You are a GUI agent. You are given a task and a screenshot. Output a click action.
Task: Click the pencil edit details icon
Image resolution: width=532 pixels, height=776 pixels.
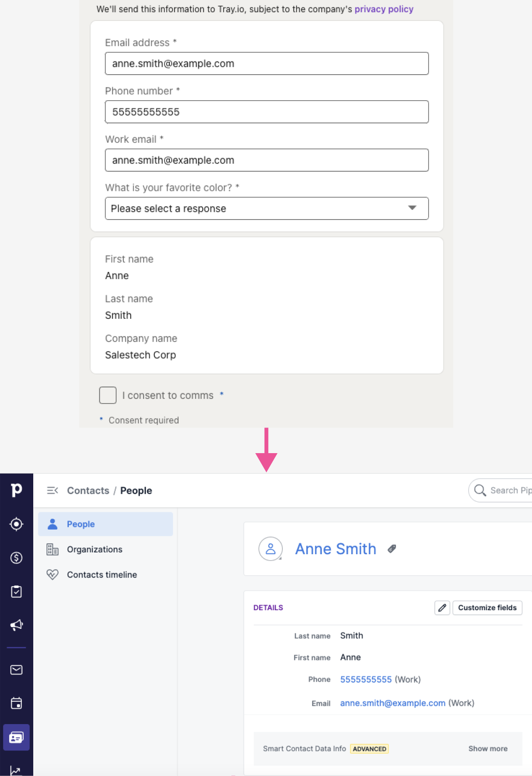[x=442, y=608]
